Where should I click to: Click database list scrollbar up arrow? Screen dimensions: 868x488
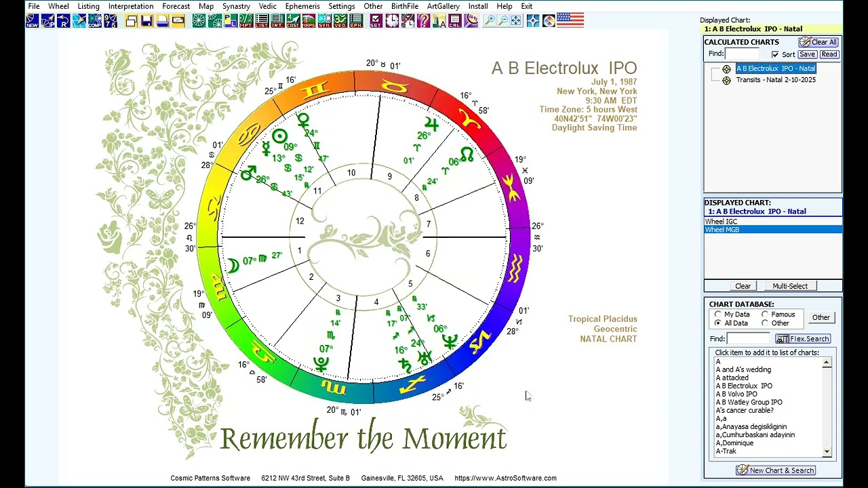coord(827,363)
